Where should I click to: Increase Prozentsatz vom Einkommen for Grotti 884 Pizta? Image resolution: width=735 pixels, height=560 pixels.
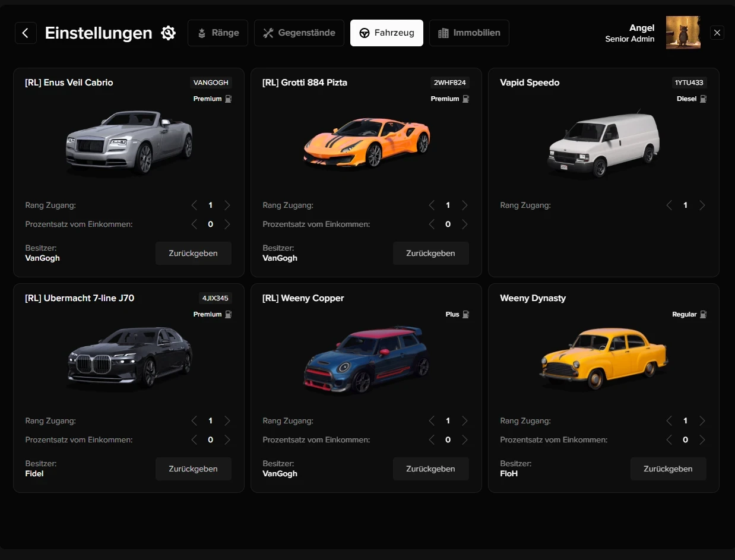pyautogui.click(x=464, y=224)
